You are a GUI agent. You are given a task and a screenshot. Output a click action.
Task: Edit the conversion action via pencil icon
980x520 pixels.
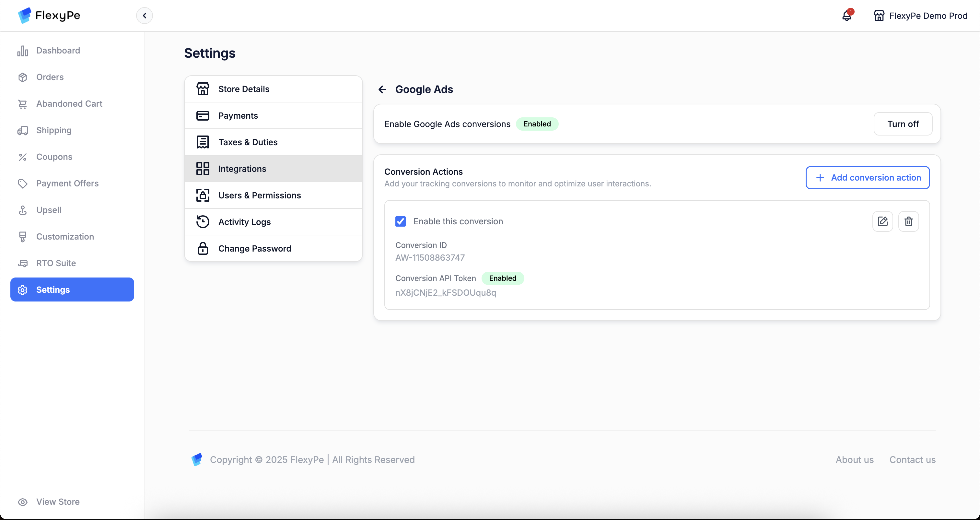pyautogui.click(x=882, y=221)
